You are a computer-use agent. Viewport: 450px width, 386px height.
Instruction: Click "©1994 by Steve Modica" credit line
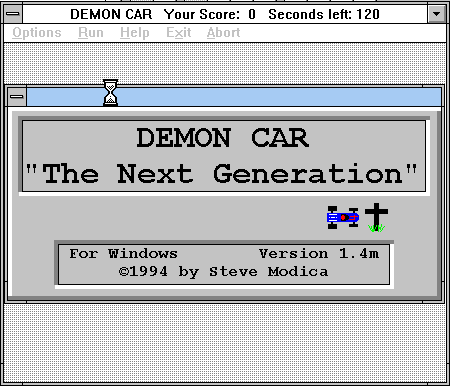click(x=223, y=272)
